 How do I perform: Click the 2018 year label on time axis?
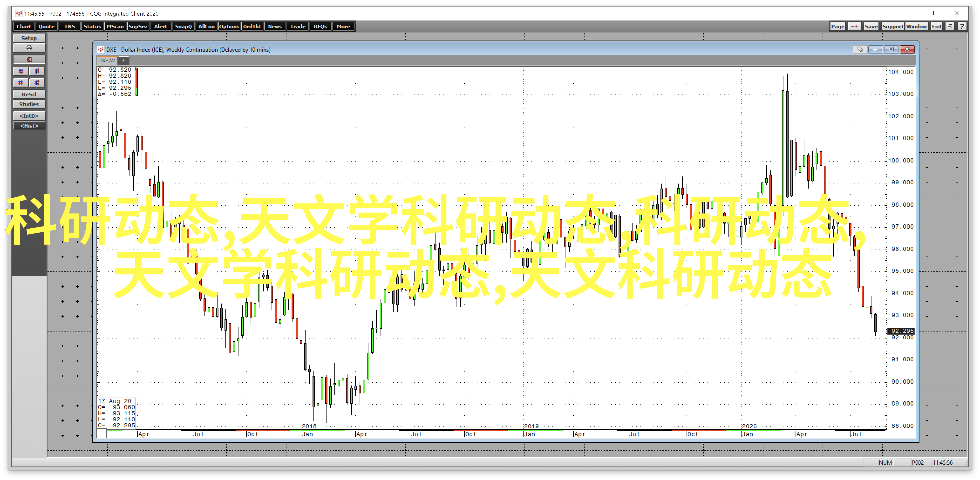point(309,426)
